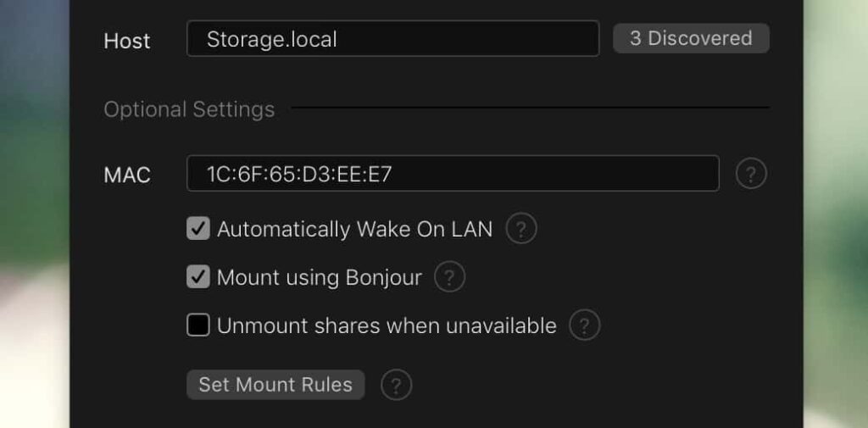The image size is (868, 428).
Task: Click the MAC label text
Action: [x=127, y=175]
